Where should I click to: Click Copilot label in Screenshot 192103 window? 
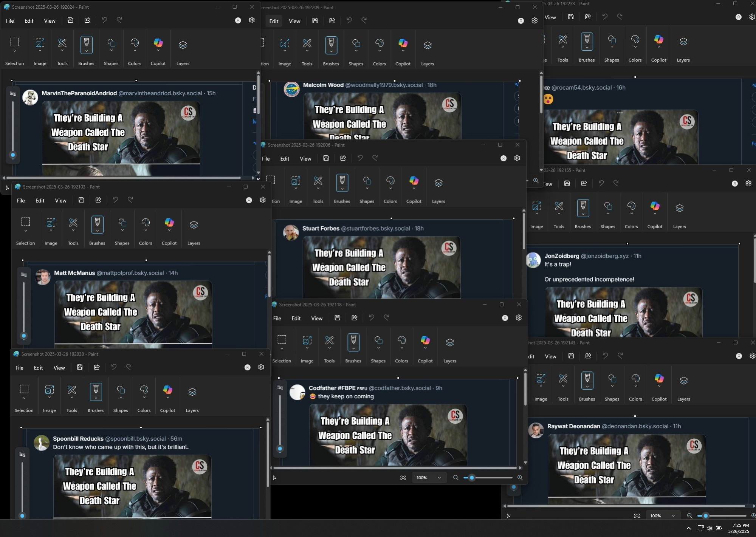pyautogui.click(x=169, y=243)
